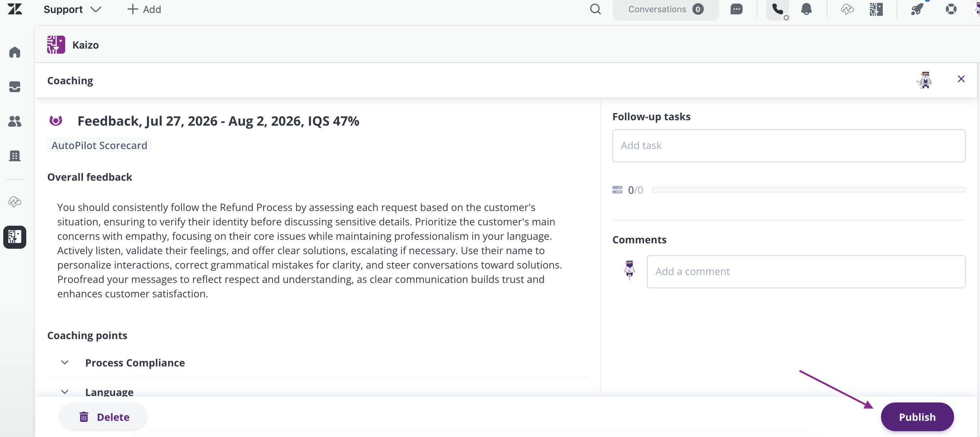Click the ninja avatar in Coaching header

(x=925, y=80)
